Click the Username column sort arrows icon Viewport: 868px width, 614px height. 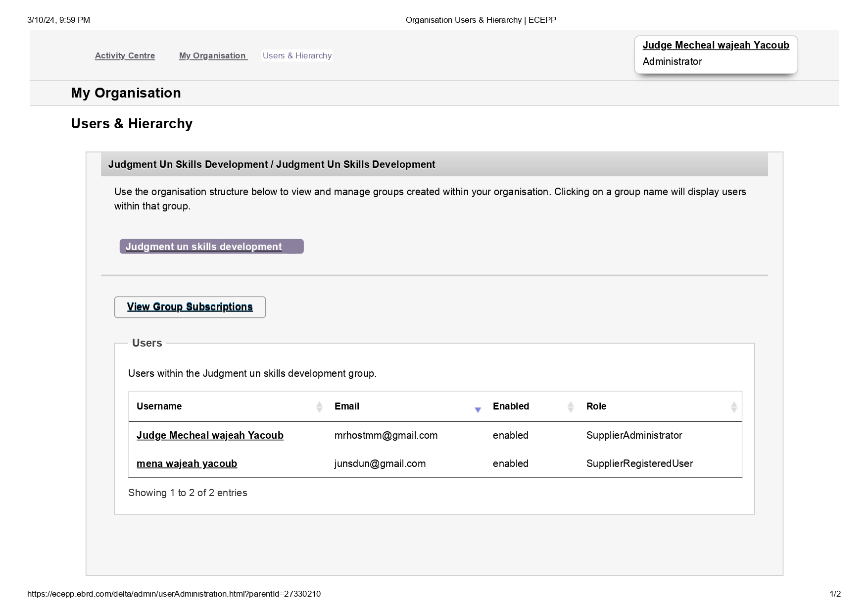pyautogui.click(x=319, y=407)
